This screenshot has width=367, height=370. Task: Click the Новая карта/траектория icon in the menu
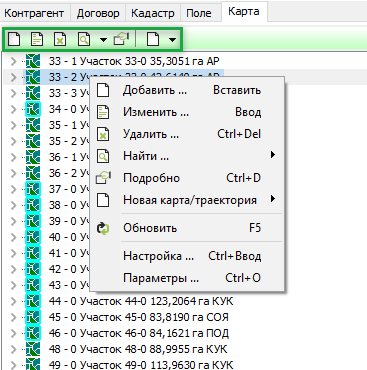point(103,200)
